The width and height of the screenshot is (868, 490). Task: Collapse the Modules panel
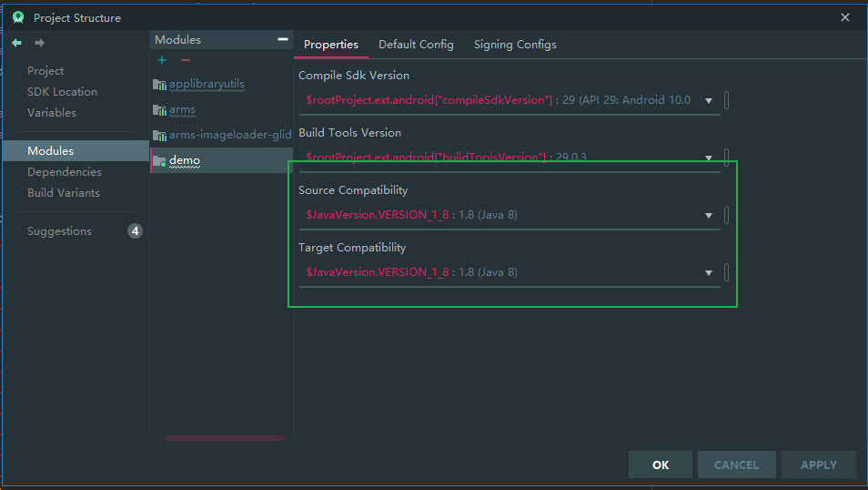[x=283, y=39]
